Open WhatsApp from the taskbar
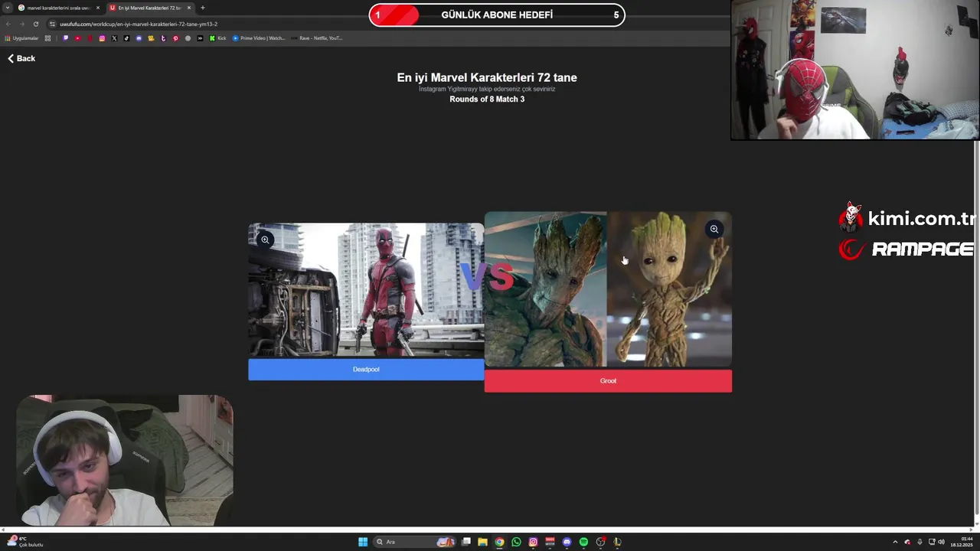980x551 pixels. click(516, 542)
